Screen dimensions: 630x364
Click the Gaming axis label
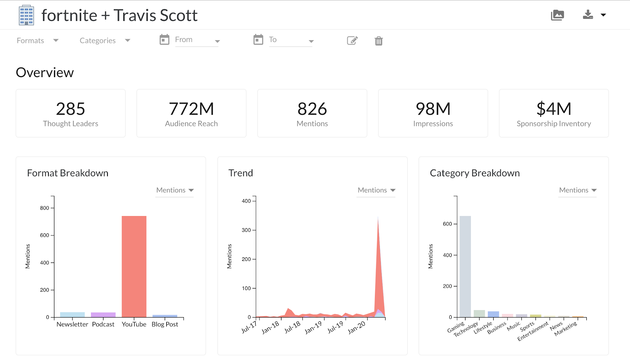(456, 327)
